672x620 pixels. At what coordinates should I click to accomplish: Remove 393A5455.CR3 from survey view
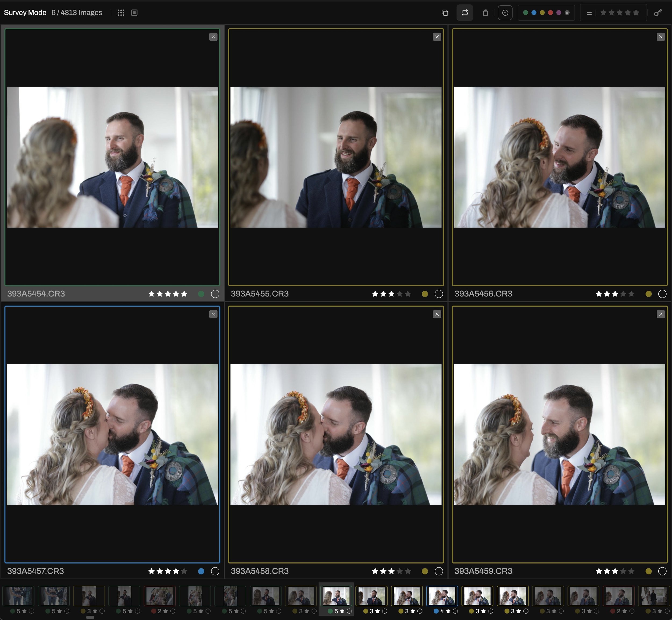[x=437, y=37]
